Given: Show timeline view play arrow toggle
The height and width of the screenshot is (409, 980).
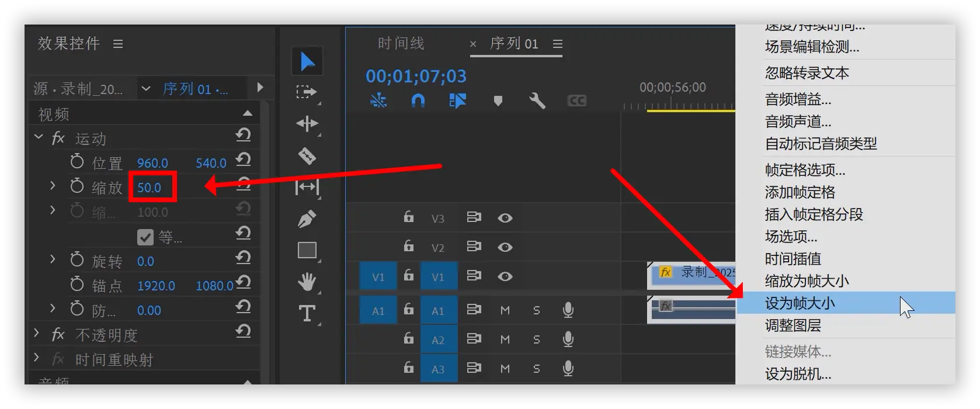Looking at the screenshot, I should coord(260,88).
